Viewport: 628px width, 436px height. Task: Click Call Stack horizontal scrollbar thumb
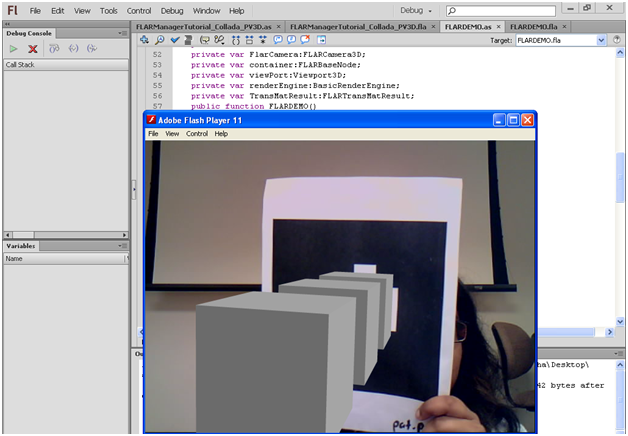tap(23, 235)
